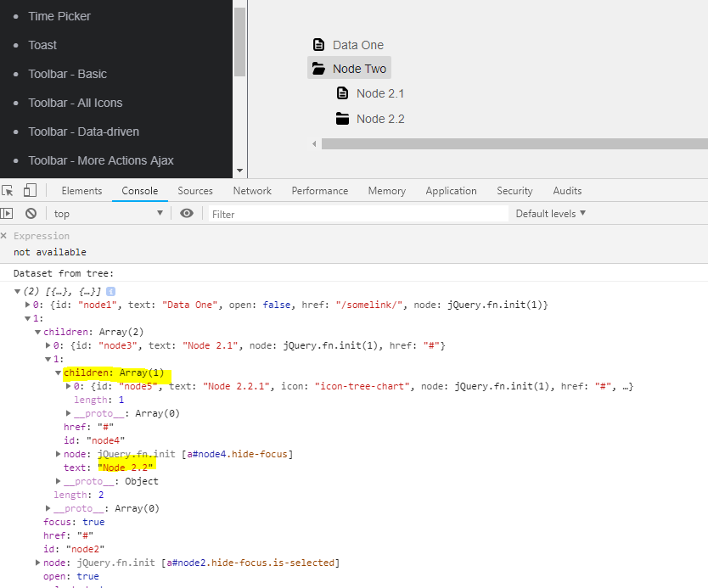Screen dimensions: 708x588
Task: Open the Memory tab
Action: 387,191
